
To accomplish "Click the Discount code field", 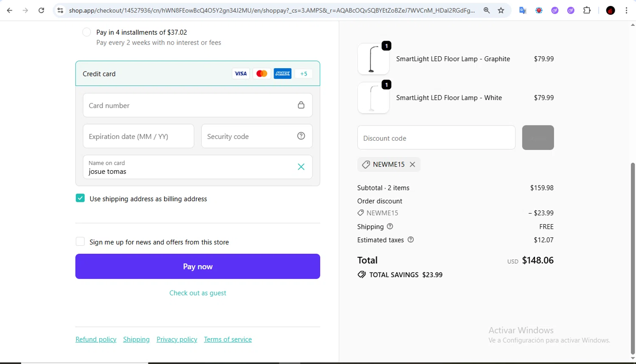I will [x=436, y=137].
